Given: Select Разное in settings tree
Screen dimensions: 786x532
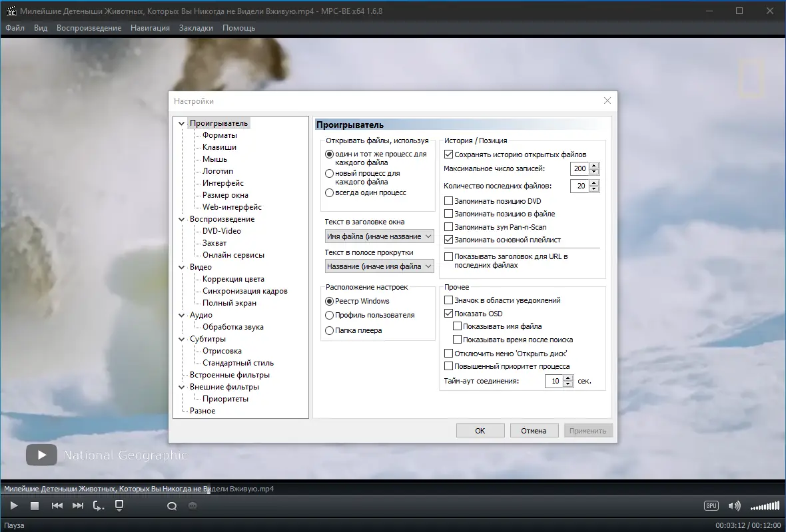Looking at the screenshot, I should tap(202, 411).
